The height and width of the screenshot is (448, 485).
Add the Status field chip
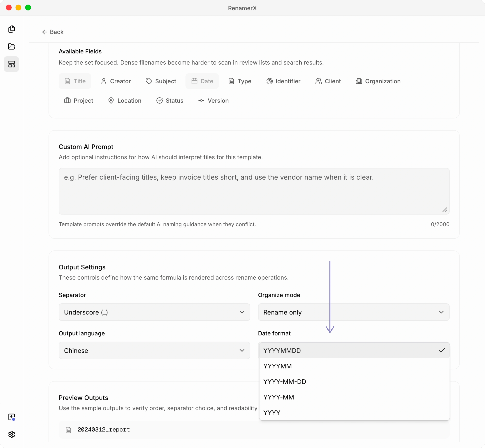[170, 101]
